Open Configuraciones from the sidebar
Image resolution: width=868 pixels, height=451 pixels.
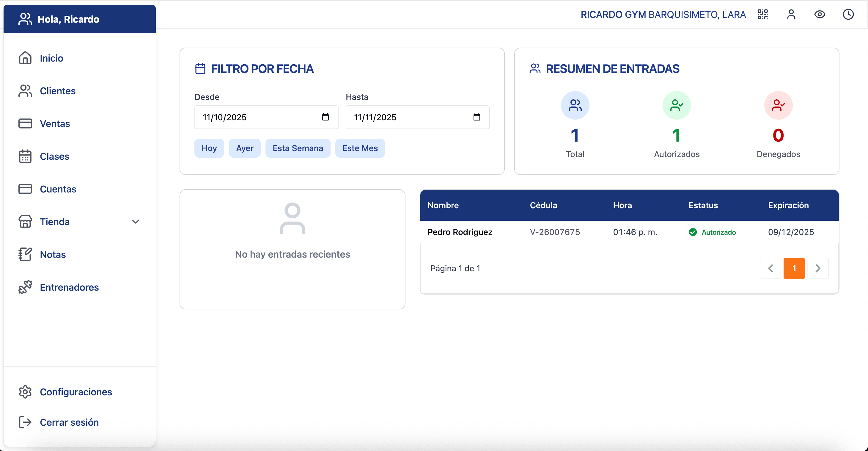pos(76,392)
